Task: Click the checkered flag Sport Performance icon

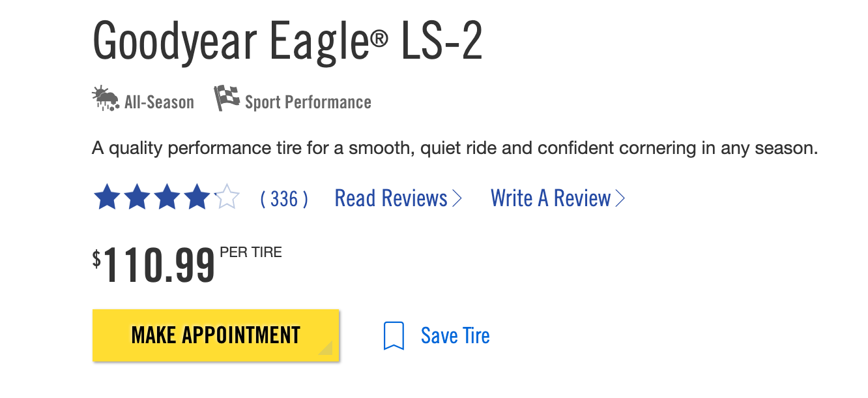Action: [x=226, y=98]
